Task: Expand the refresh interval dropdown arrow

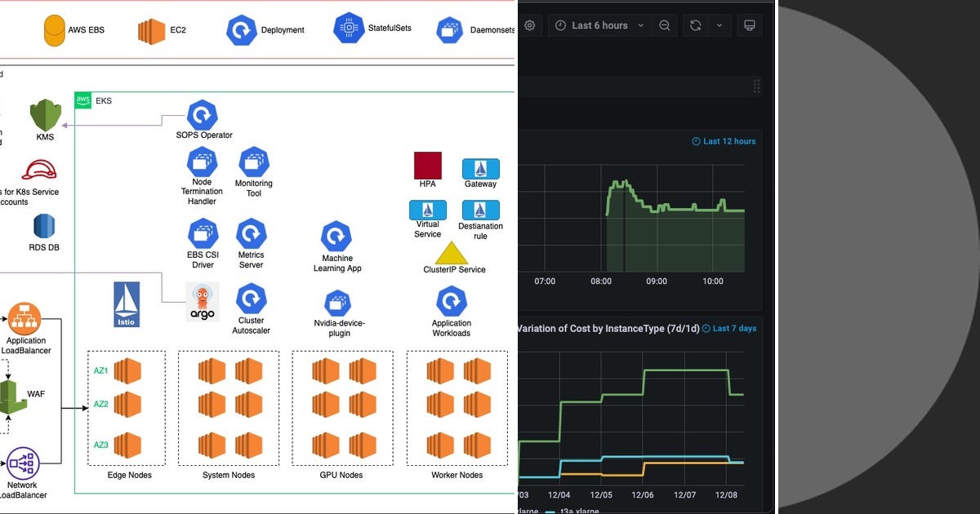Action: (x=719, y=25)
